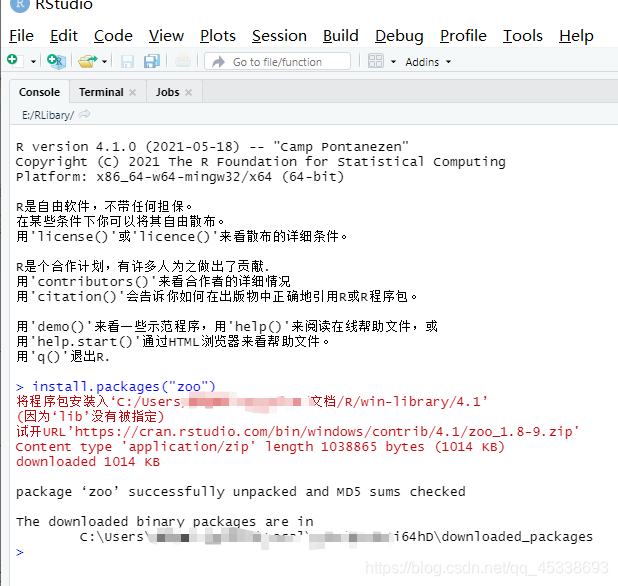Create a new R project icon
This screenshot has height=586, width=618.
pyautogui.click(x=56, y=61)
